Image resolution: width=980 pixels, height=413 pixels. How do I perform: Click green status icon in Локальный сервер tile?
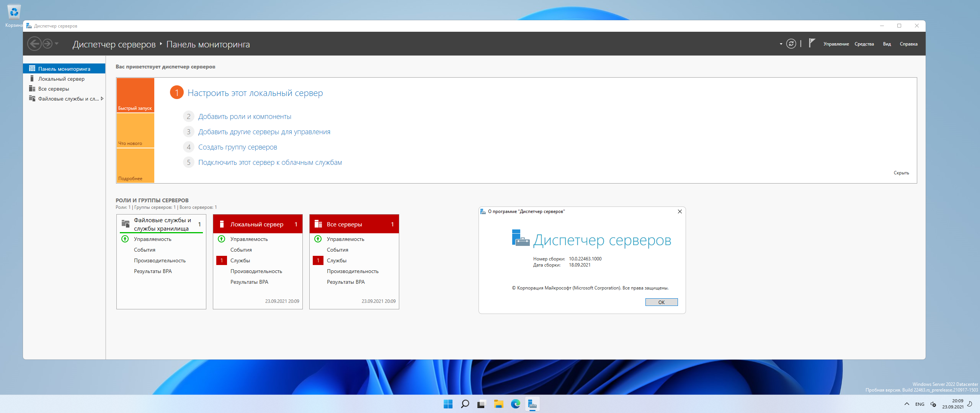221,239
